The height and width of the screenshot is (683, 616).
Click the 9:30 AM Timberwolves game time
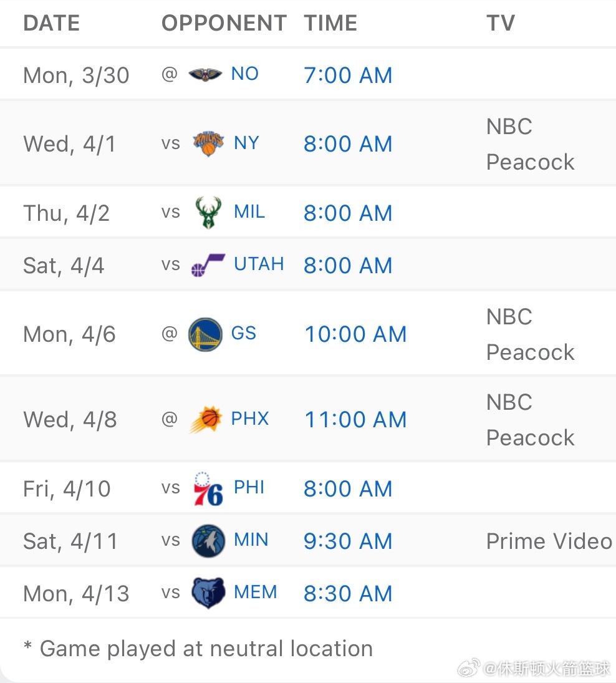click(x=348, y=541)
